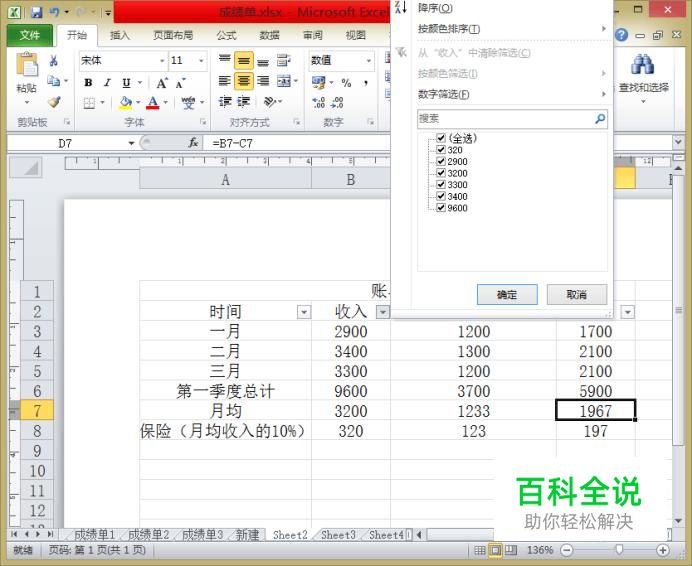The image size is (692, 566).
Task: Click the 确定 OK button
Action: click(507, 294)
